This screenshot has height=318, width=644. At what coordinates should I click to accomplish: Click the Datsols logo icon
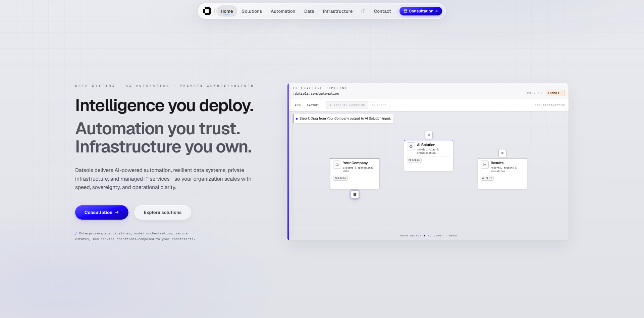tap(207, 11)
